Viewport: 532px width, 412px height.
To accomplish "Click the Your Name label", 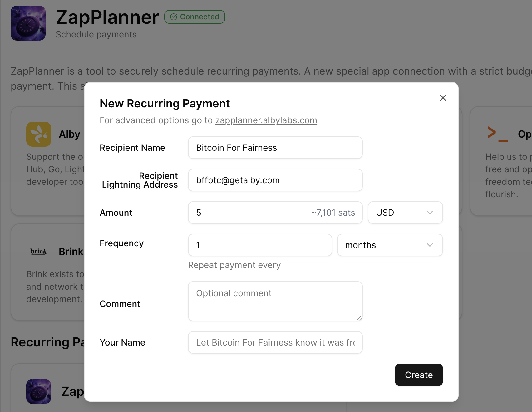I will [x=122, y=342].
